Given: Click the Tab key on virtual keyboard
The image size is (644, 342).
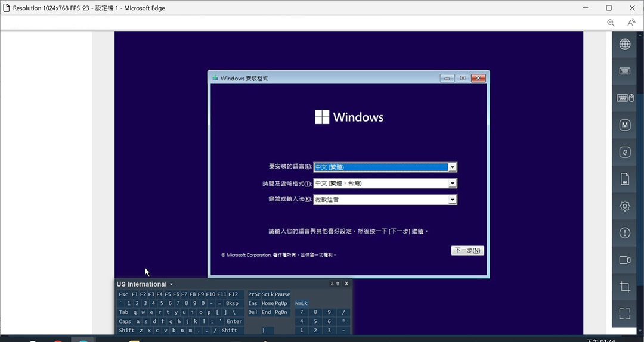Looking at the screenshot, I should point(123,312).
